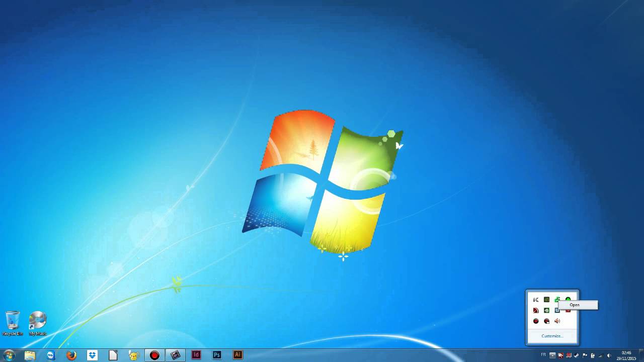Collapse the hidden icons arrow in system tray
Screen dimensions: 644x362
[552, 355]
